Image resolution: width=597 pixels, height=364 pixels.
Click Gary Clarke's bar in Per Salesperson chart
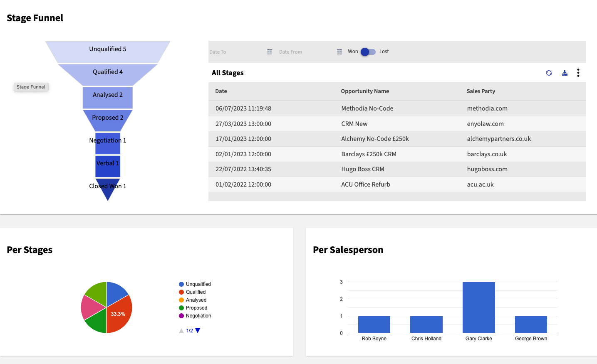[x=478, y=307]
